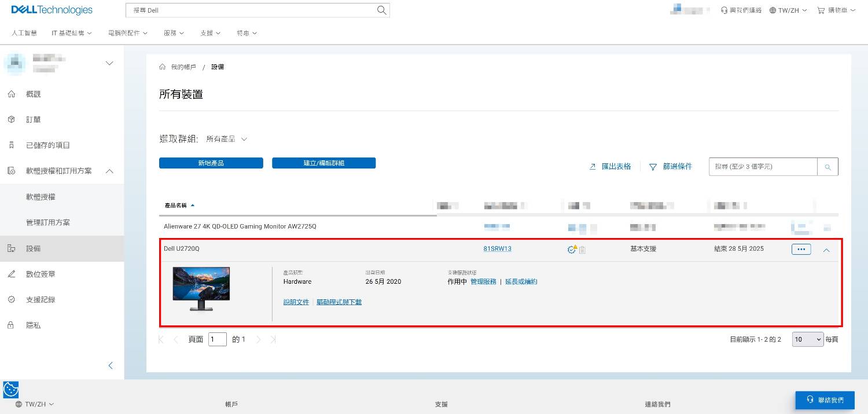
Task: Open 與我們連絡 contact link with headset icon
Action: 741,10
